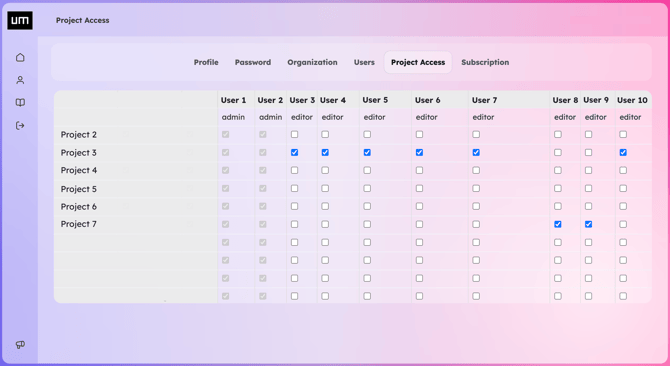Open the Users tab
The image size is (670, 366).
pos(364,62)
